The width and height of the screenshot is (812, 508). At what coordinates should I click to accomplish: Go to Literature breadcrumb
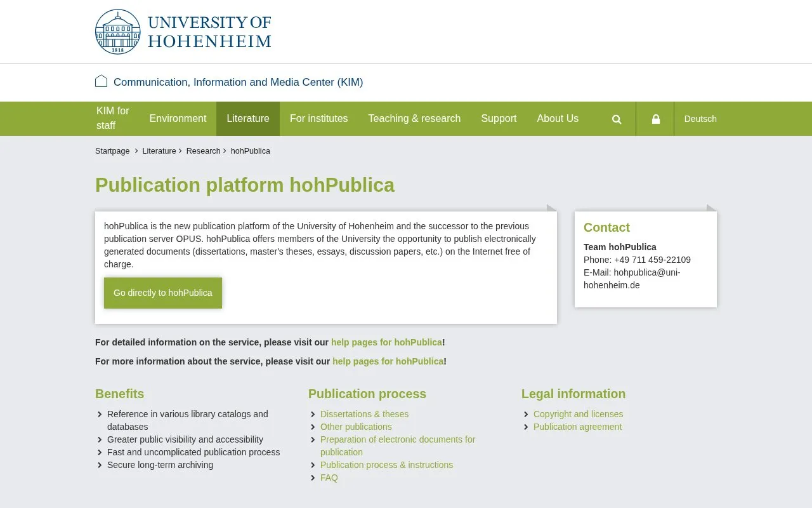pyautogui.click(x=159, y=151)
